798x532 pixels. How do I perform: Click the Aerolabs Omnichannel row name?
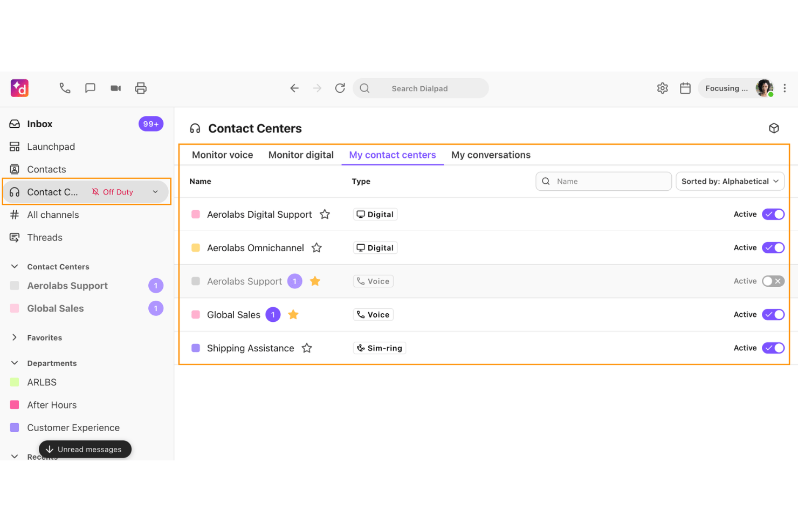tap(256, 248)
